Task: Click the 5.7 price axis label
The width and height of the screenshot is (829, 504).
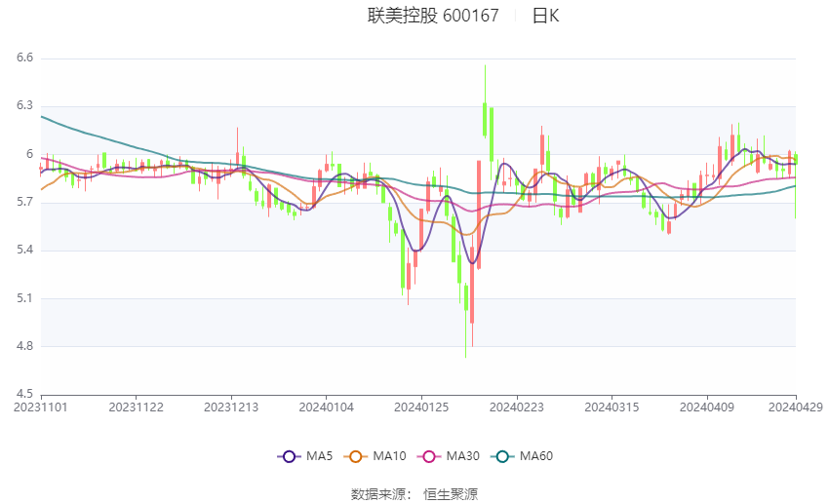Action: coord(24,202)
